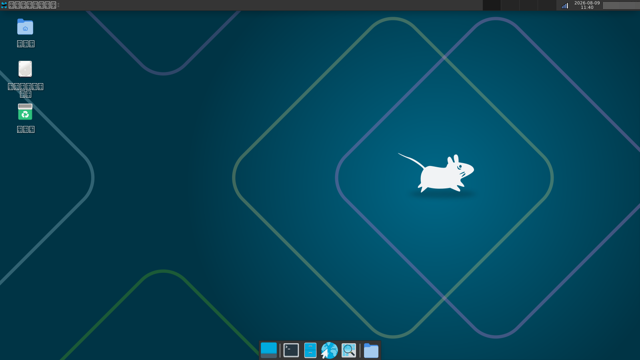Click the Show Desktop dock icon
The image size is (640, 360).
pos(269,350)
